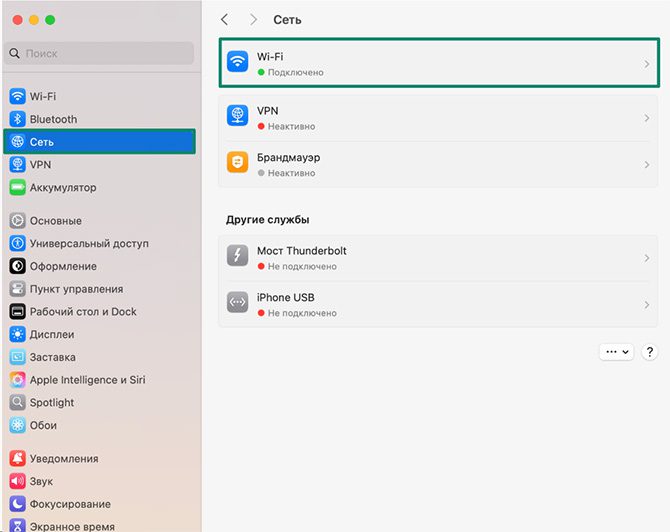670x532 pixels.
Task: Click the Дисплеи sun icon
Action: (x=18, y=334)
